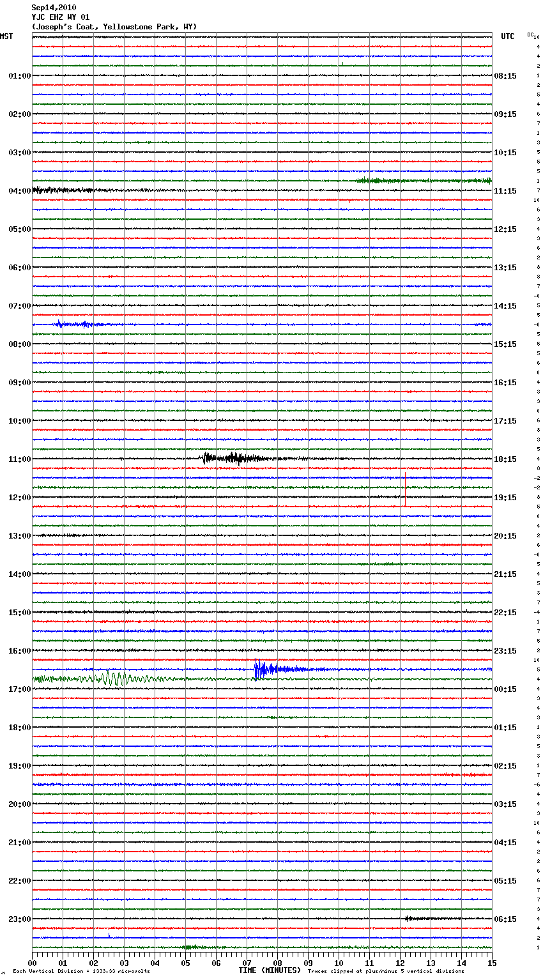Select the '10:15' UTC time label
This screenshot has width=543, height=980.
pos(505,153)
